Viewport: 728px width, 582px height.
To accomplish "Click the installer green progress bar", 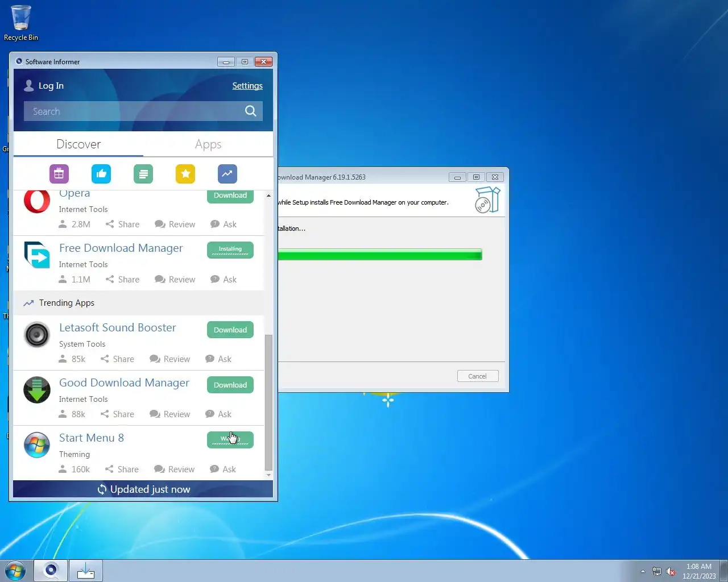I will pyautogui.click(x=380, y=255).
